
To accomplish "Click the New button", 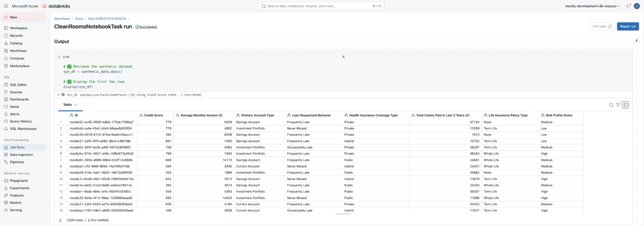I will 23,17.
